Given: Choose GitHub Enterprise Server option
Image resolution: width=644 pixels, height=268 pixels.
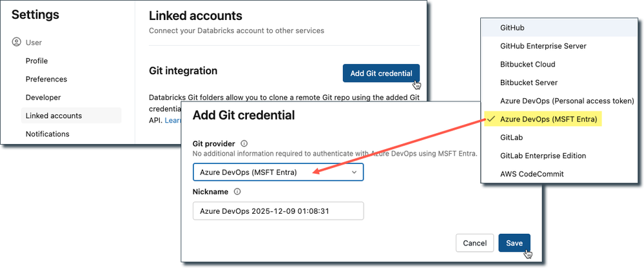Looking at the screenshot, I should click(543, 46).
